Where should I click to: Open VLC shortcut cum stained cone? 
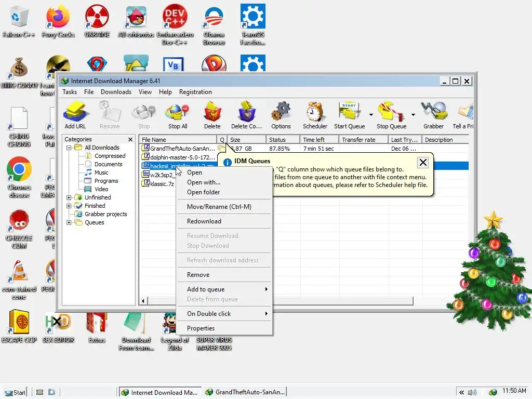(x=19, y=280)
